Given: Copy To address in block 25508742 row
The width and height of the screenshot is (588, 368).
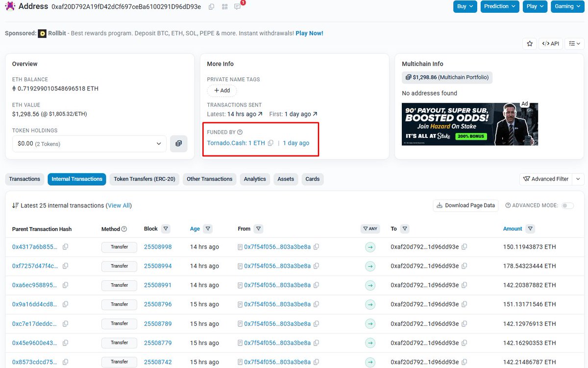Looking at the screenshot, I should point(465,362).
